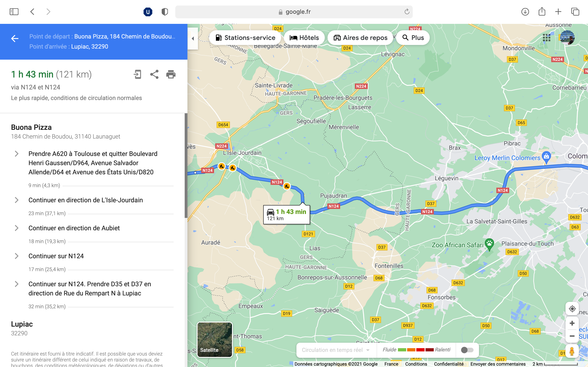Toggle Safari sidebar button
Screen dimensions: 588x367
14,12
